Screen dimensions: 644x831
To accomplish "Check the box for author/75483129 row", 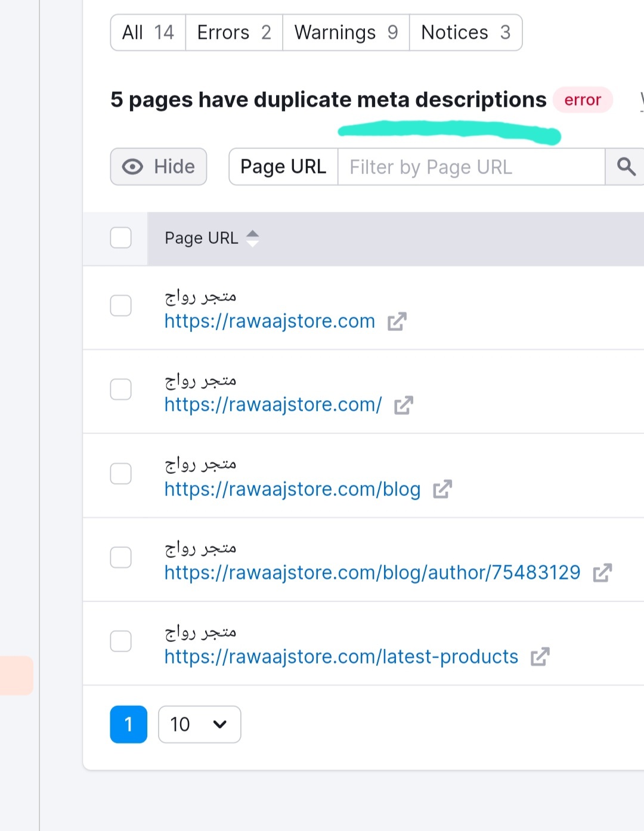I will tap(121, 558).
